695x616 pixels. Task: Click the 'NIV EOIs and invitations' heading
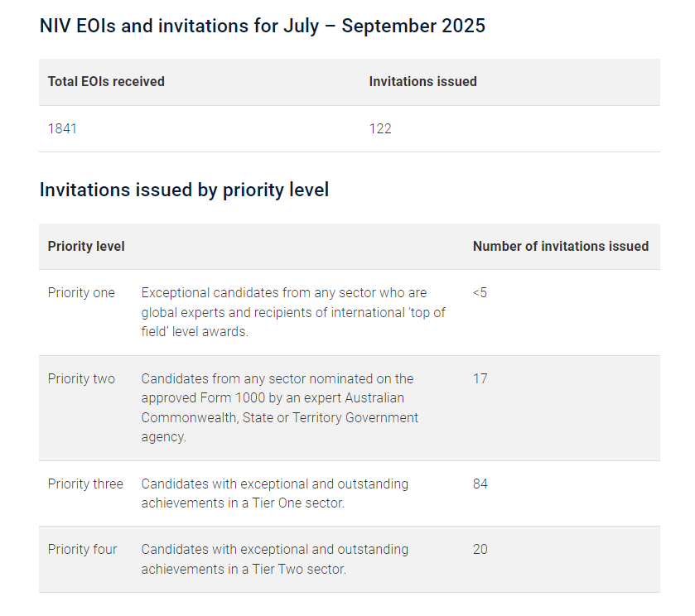click(262, 26)
